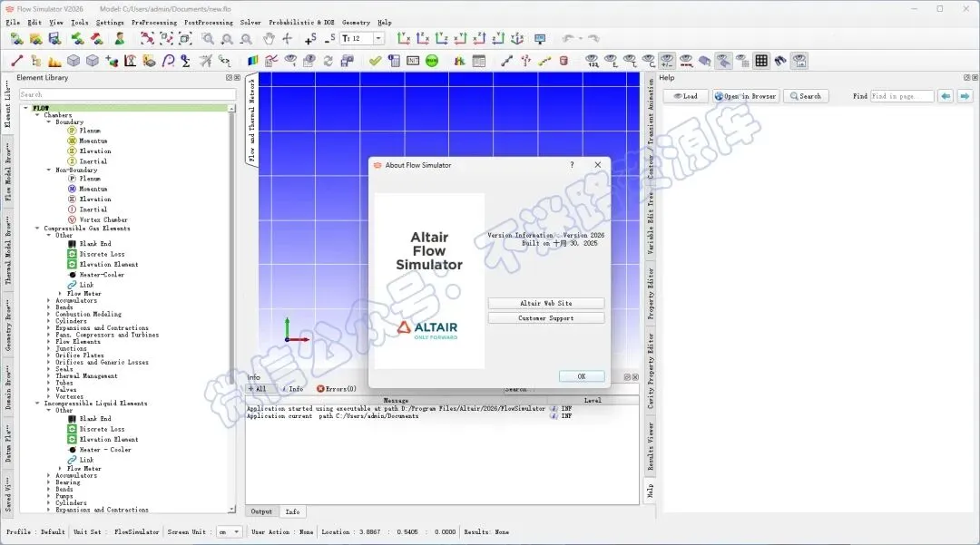Click the -S decrease size icon

[329, 39]
